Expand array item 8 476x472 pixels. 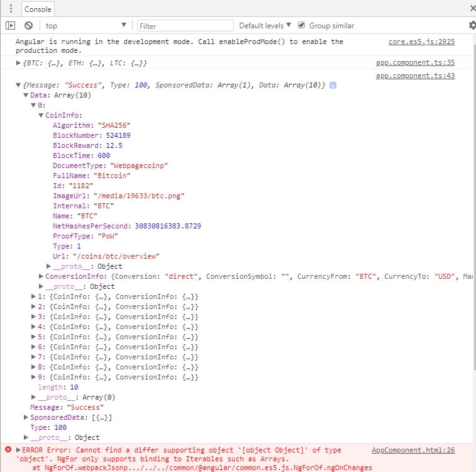coord(33,367)
